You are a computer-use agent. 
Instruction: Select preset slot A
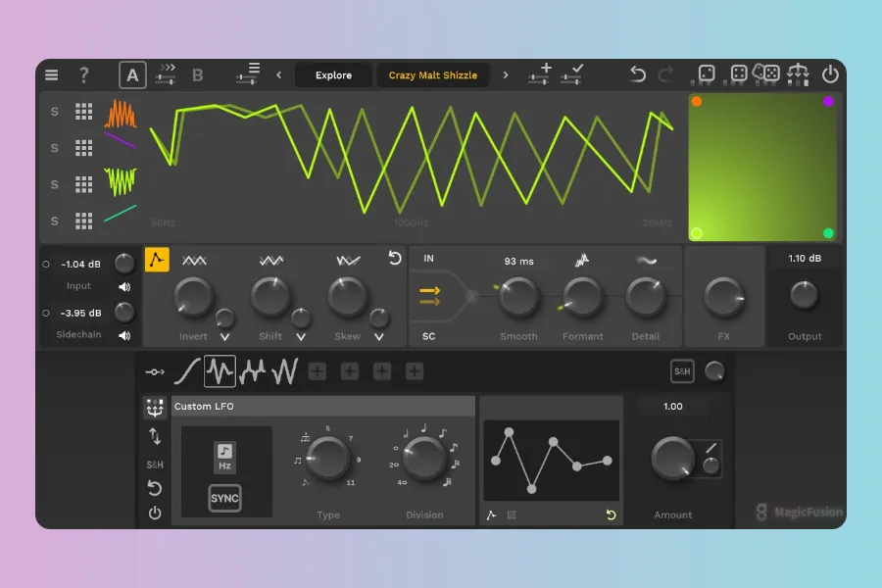(x=131, y=74)
